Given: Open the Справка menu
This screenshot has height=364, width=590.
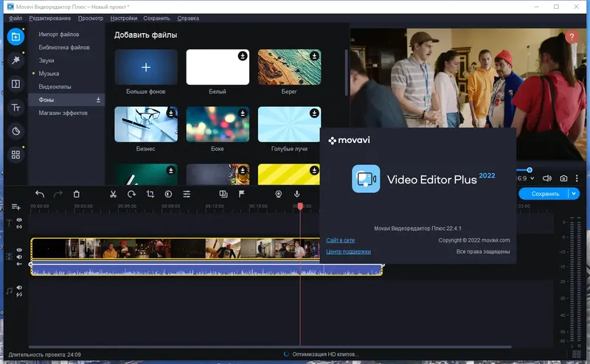Looking at the screenshot, I should [188, 18].
